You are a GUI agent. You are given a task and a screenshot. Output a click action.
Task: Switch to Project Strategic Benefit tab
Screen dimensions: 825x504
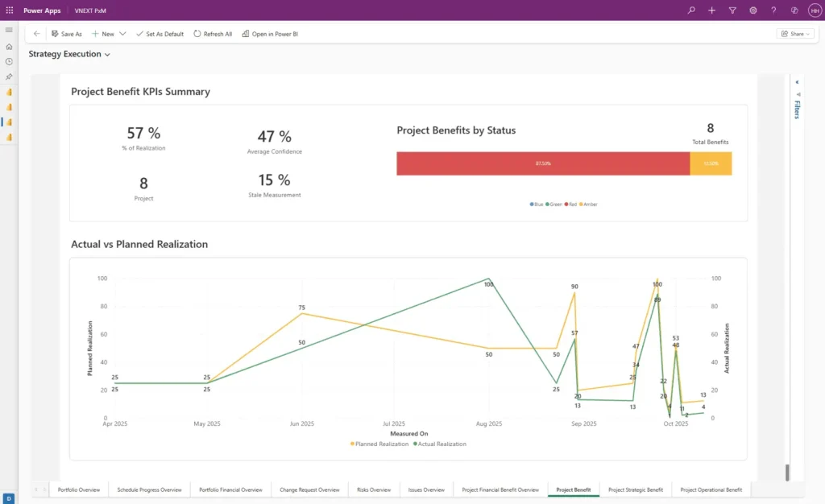click(x=636, y=490)
